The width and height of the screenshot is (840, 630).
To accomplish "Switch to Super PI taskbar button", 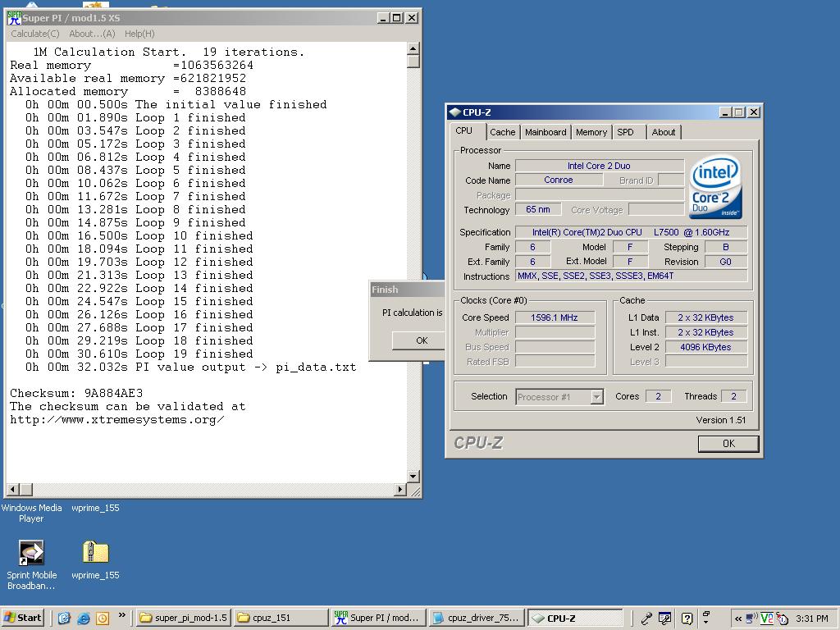I will click(x=378, y=618).
